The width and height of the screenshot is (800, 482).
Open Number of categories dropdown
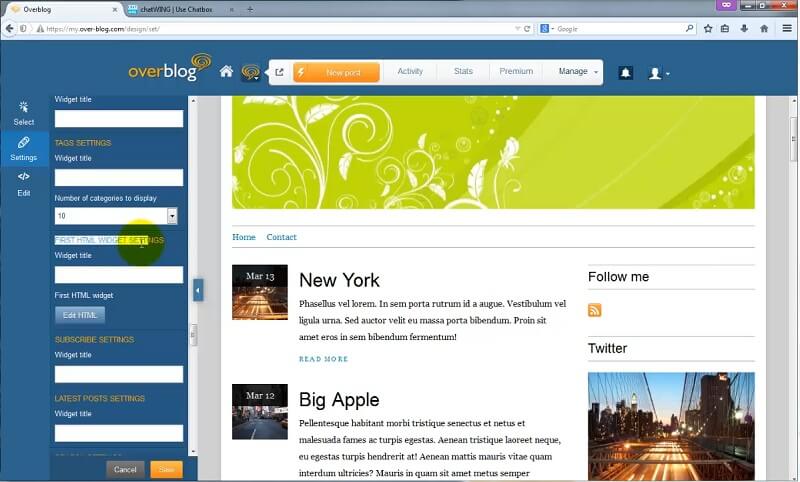click(116, 216)
